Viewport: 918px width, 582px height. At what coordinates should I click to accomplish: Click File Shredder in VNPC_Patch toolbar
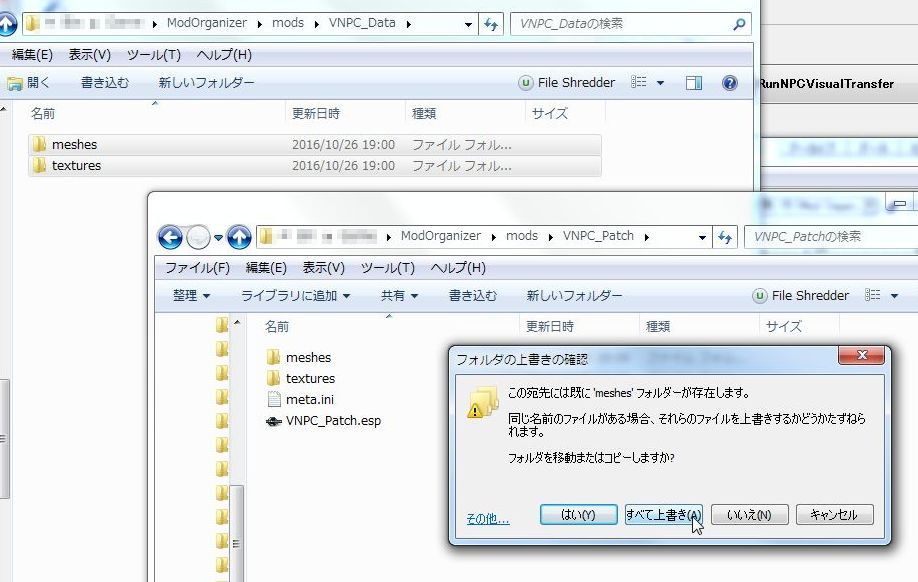(x=801, y=296)
